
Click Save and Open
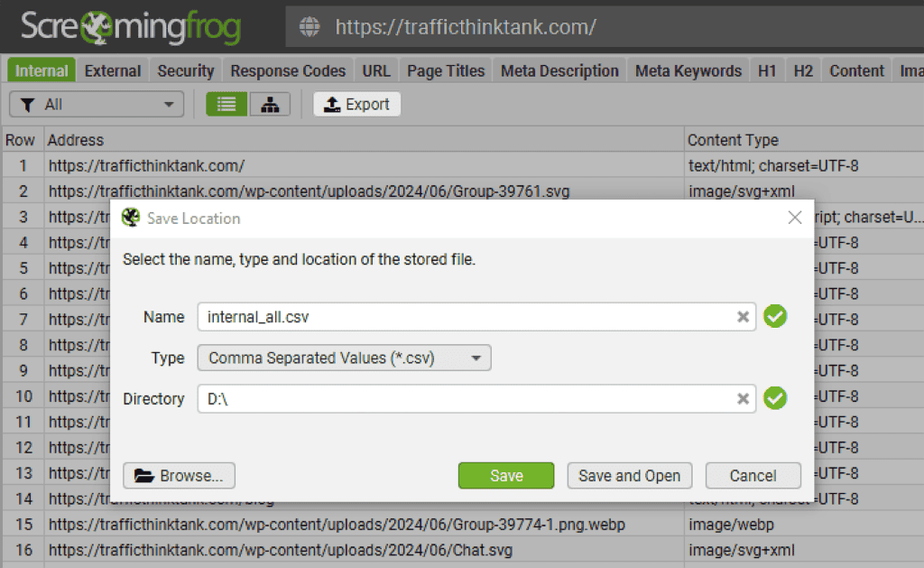pyautogui.click(x=629, y=476)
